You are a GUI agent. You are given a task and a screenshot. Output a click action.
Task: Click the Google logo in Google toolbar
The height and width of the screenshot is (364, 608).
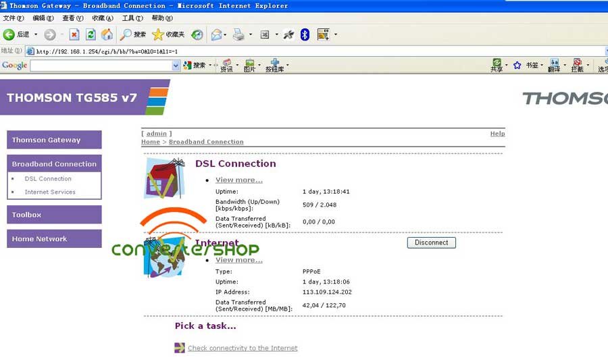click(x=14, y=65)
